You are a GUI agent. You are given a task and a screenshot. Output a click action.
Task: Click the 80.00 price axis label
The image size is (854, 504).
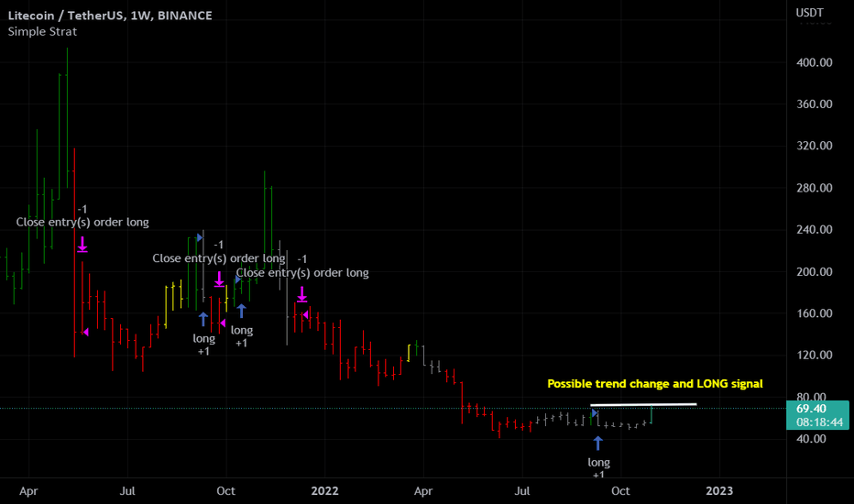811,396
